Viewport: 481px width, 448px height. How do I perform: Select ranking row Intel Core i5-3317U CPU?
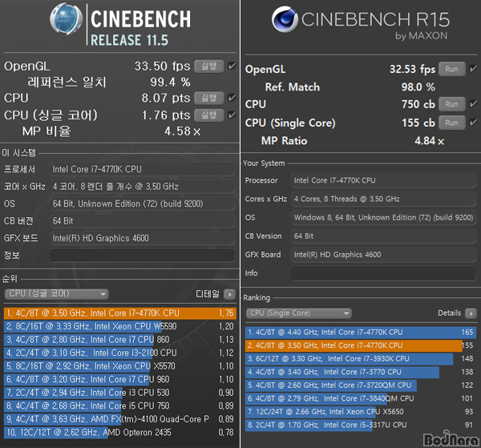point(361,425)
